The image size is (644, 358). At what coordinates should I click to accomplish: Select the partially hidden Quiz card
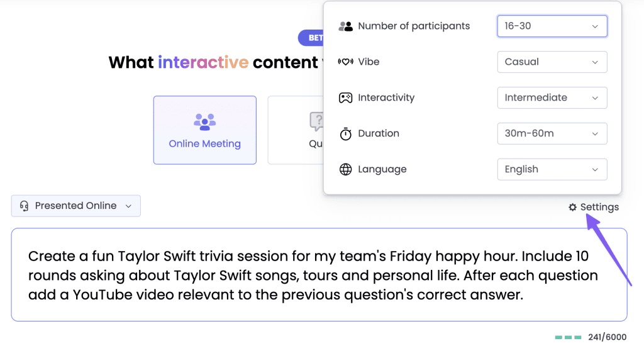pos(296,130)
